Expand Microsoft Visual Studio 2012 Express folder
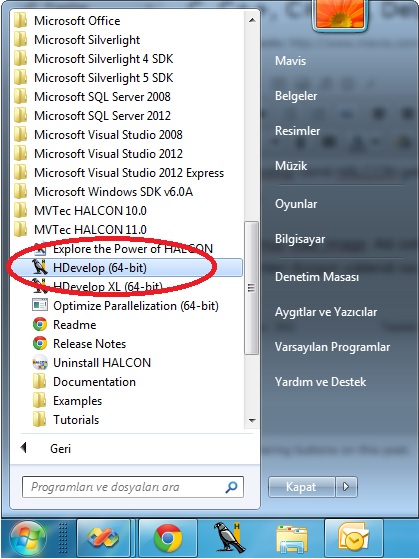Image resolution: width=419 pixels, height=559 pixels. pyautogui.click(x=119, y=173)
